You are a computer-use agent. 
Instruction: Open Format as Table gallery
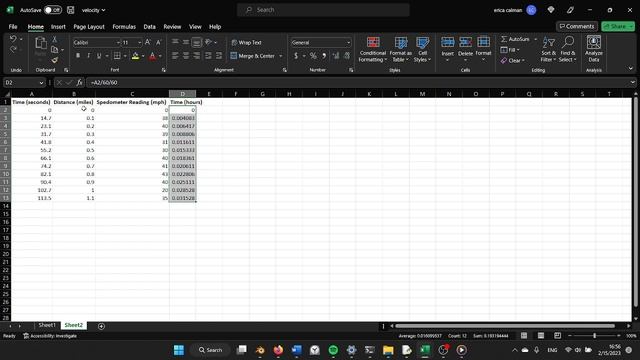(x=400, y=49)
